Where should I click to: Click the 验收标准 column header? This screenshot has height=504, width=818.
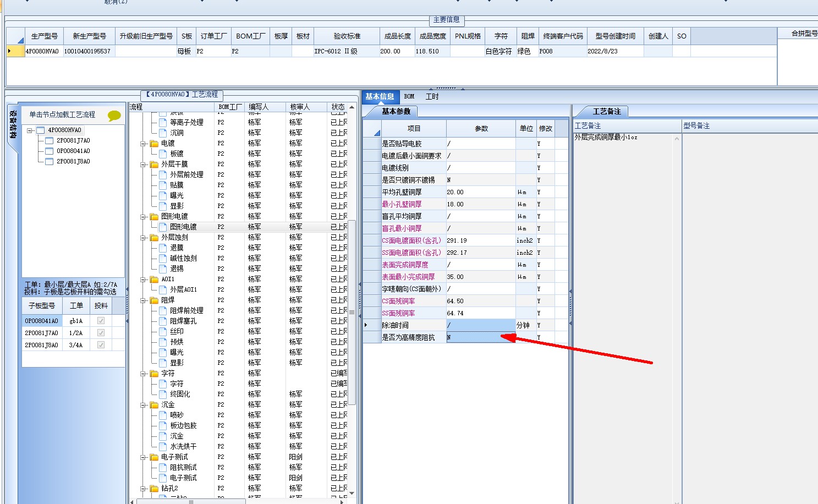tap(347, 36)
